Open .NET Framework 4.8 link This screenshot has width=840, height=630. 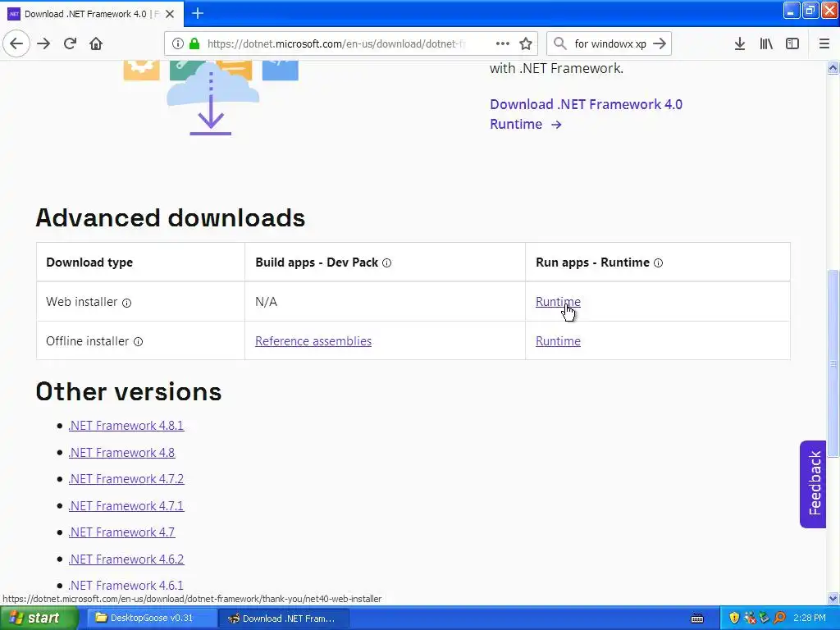point(121,453)
